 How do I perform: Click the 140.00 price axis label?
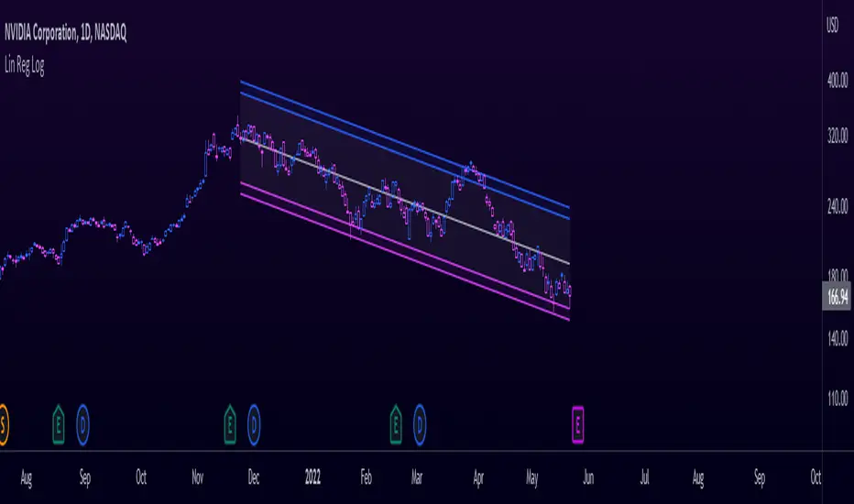[x=838, y=338]
